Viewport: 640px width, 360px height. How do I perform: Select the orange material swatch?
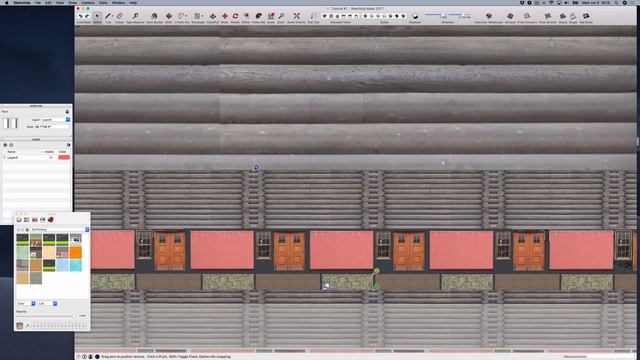[x=76, y=253]
